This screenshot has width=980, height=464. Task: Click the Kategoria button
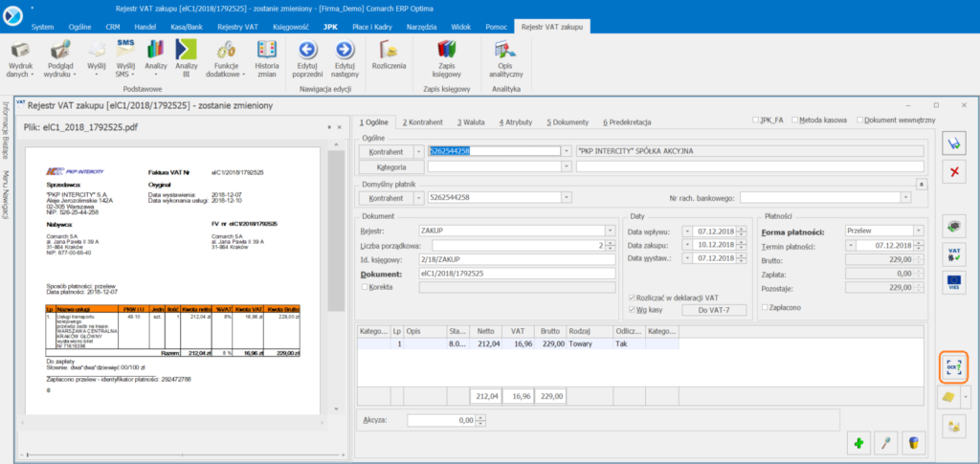click(x=392, y=166)
